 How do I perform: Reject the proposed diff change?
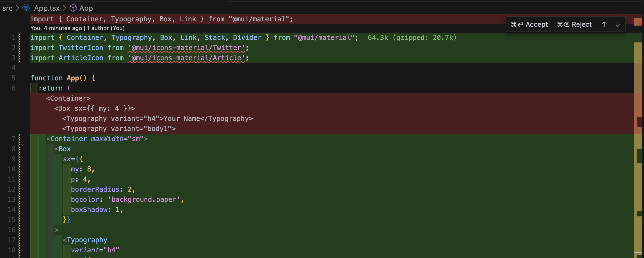pos(574,24)
